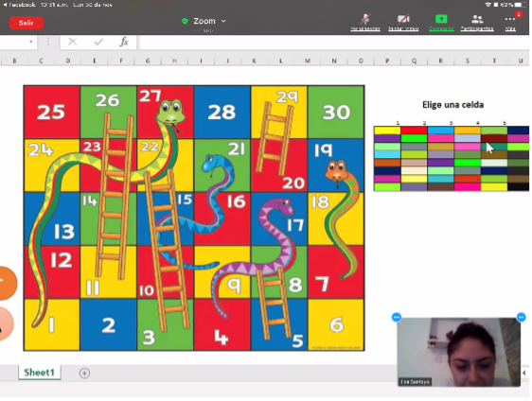Click the right minus button on the video thumbnail
The width and height of the screenshot is (532, 401).
coord(522,317)
